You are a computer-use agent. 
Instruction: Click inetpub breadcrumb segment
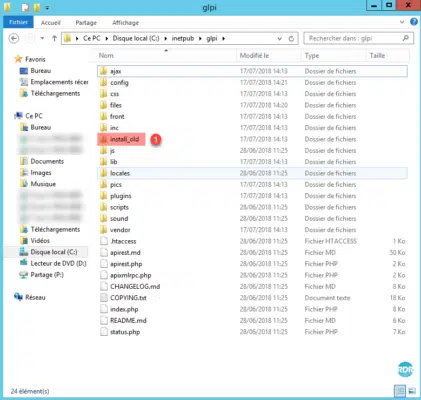point(183,38)
